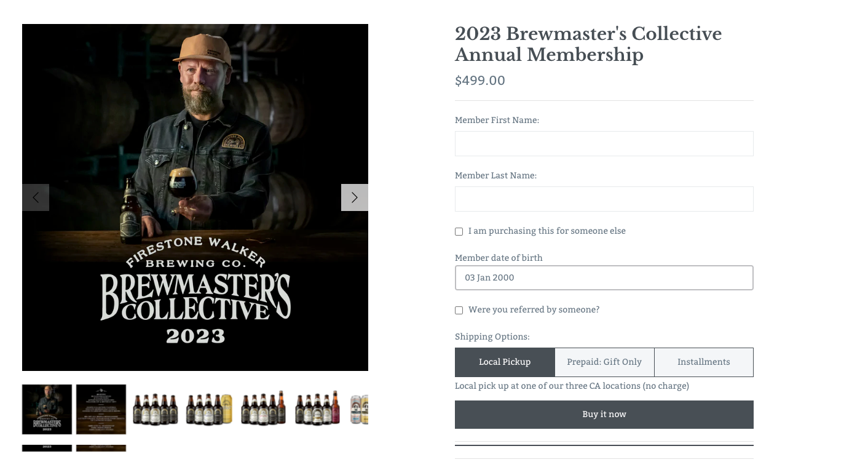Select the partially visible cans thumbnail
The width and height of the screenshot is (868, 462).
(x=359, y=409)
